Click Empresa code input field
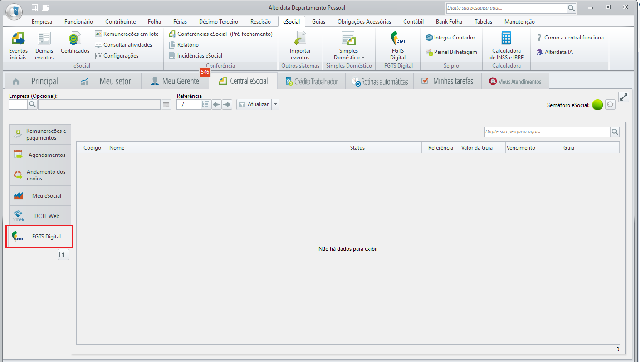The width and height of the screenshot is (641, 364). click(x=18, y=104)
